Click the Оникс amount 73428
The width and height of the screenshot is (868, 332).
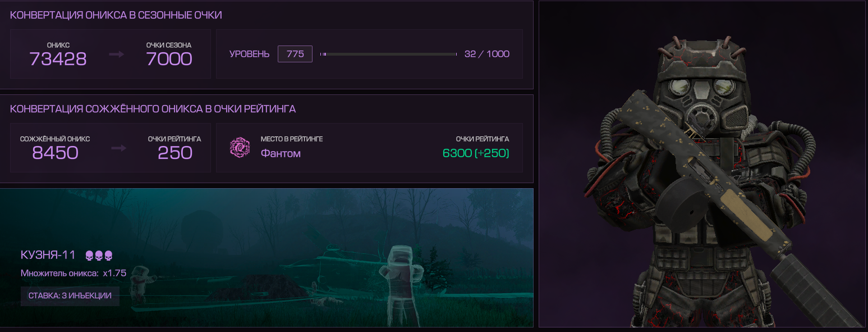click(58, 58)
